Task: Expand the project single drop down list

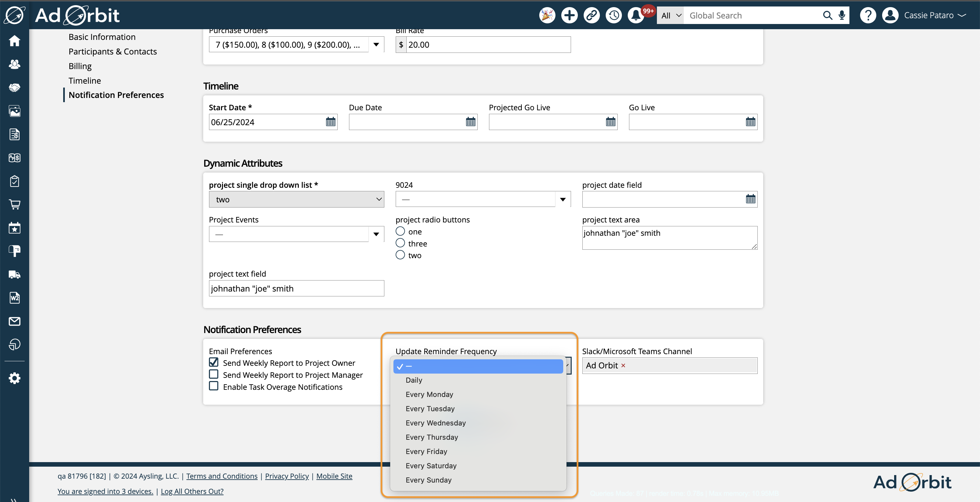Action: [x=296, y=199]
